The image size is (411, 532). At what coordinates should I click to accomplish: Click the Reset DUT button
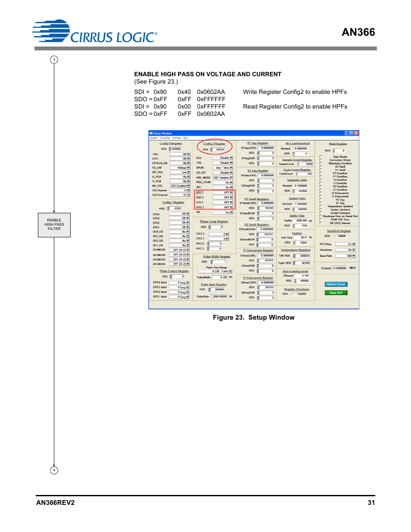336,292
